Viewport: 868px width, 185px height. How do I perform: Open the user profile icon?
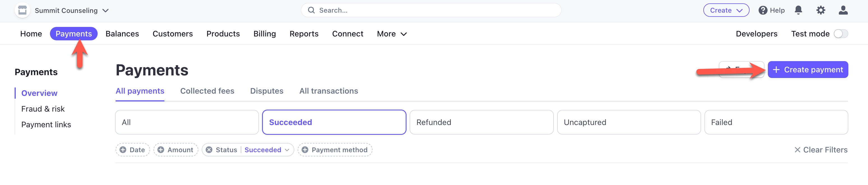pyautogui.click(x=843, y=10)
